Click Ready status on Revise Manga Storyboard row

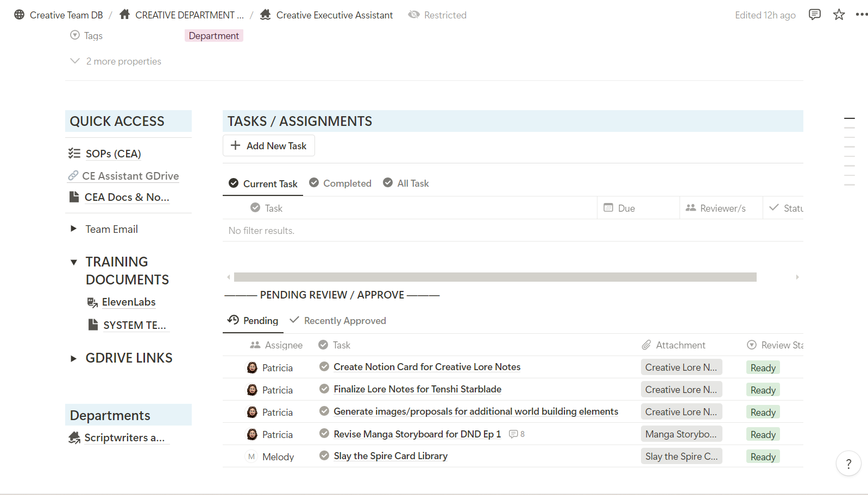pyautogui.click(x=763, y=434)
